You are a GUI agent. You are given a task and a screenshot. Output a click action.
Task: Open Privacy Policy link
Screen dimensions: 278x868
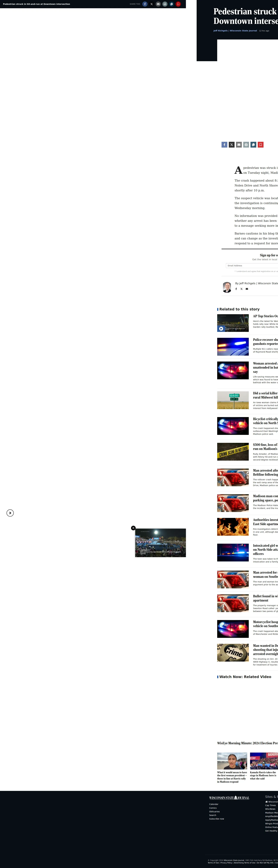point(226,863)
